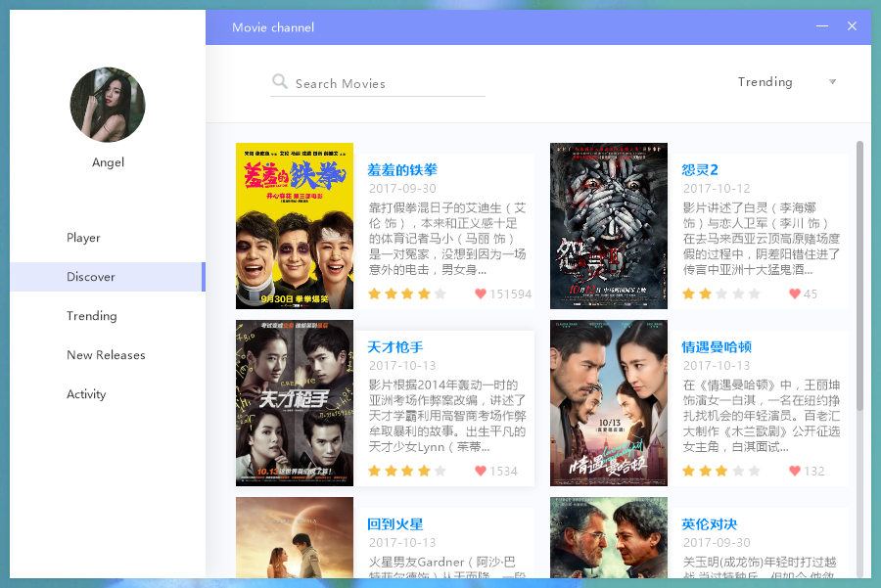Click heart icon for 天才枪手
The image size is (881, 588).
tap(481, 471)
